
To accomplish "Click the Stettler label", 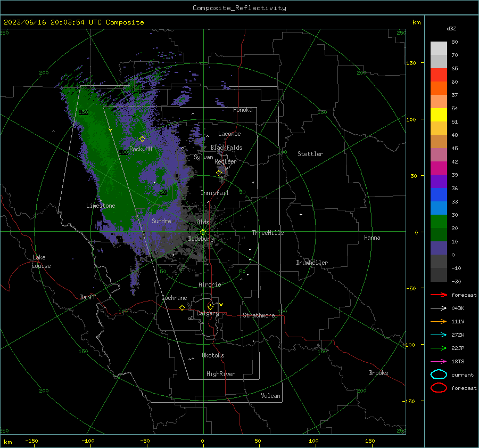I will 310,154.
